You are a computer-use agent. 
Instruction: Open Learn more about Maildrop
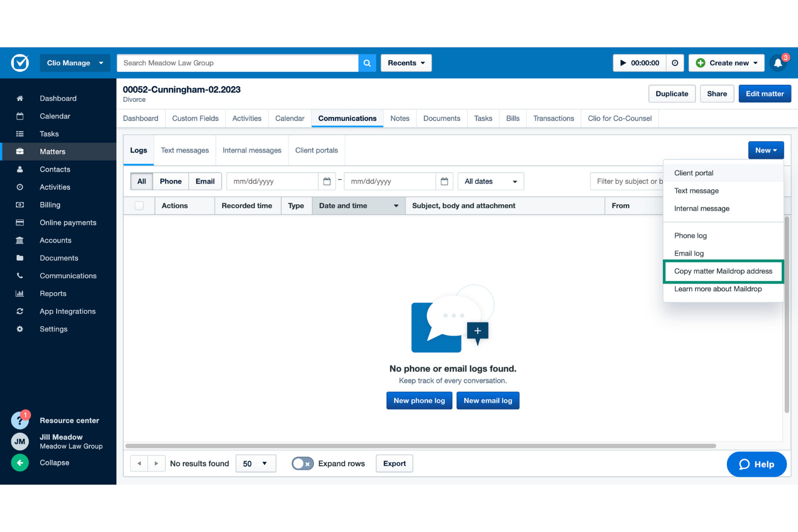(x=723, y=289)
